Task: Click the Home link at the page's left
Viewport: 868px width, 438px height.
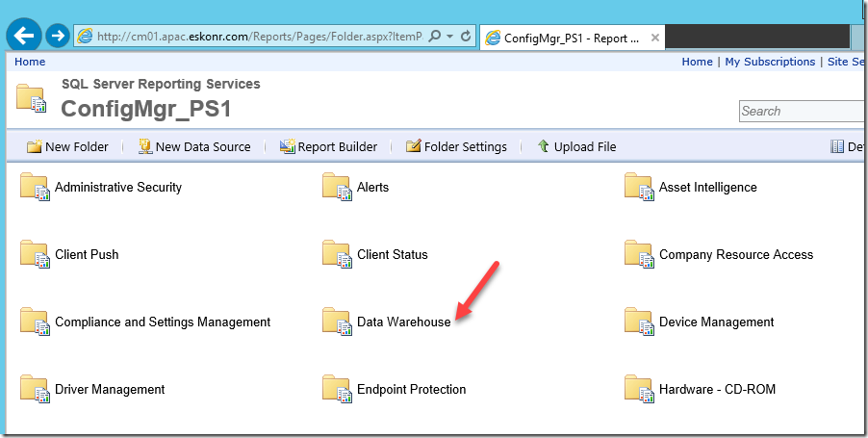Action: tap(30, 62)
